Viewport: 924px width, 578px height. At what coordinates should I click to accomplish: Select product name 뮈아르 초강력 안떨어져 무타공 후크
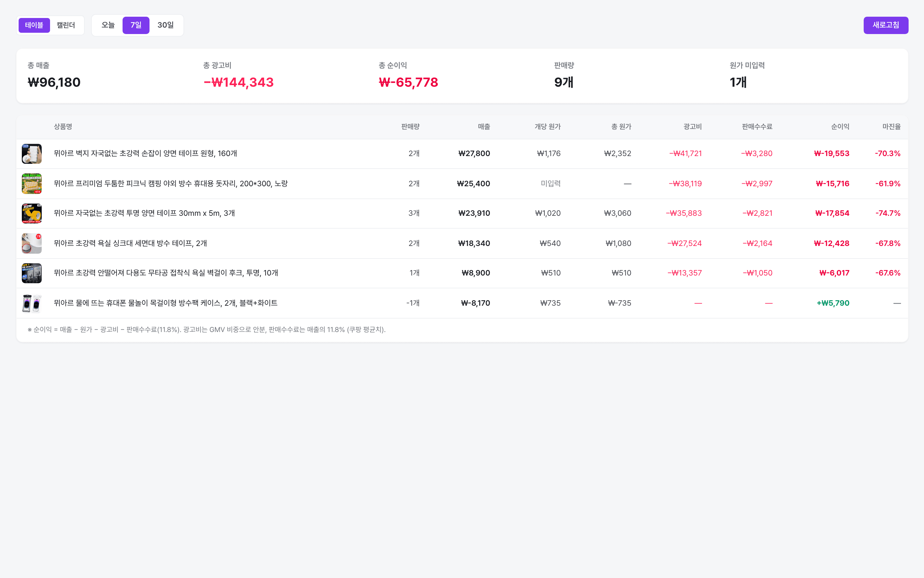pyautogui.click(x=166, y=273)
